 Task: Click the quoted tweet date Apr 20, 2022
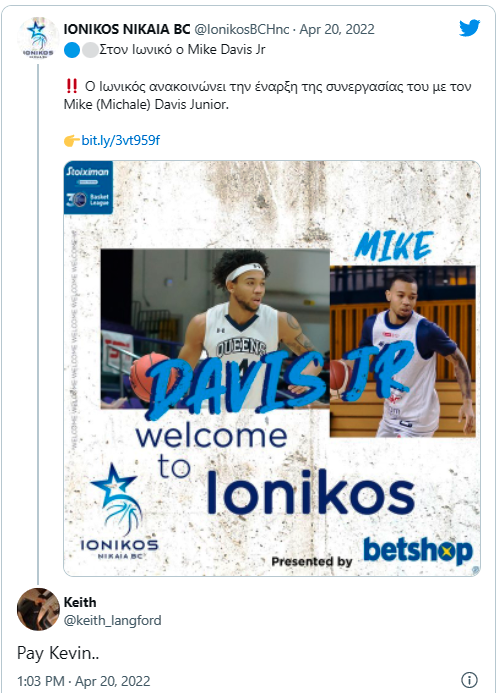337,29
